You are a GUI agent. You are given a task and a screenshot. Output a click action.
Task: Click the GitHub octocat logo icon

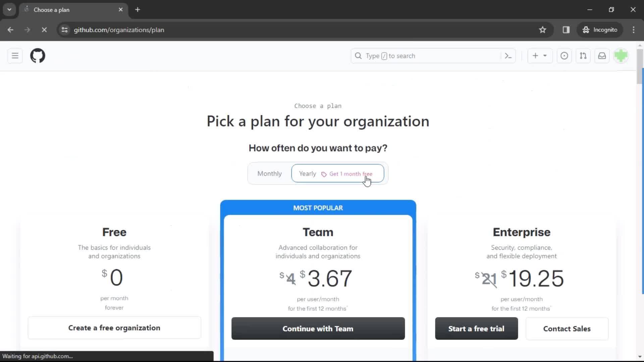click(x=38, y=55)
